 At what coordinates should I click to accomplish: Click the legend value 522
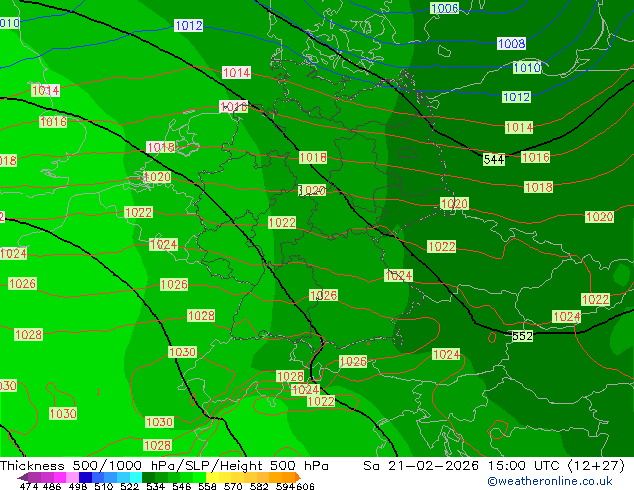129,486
